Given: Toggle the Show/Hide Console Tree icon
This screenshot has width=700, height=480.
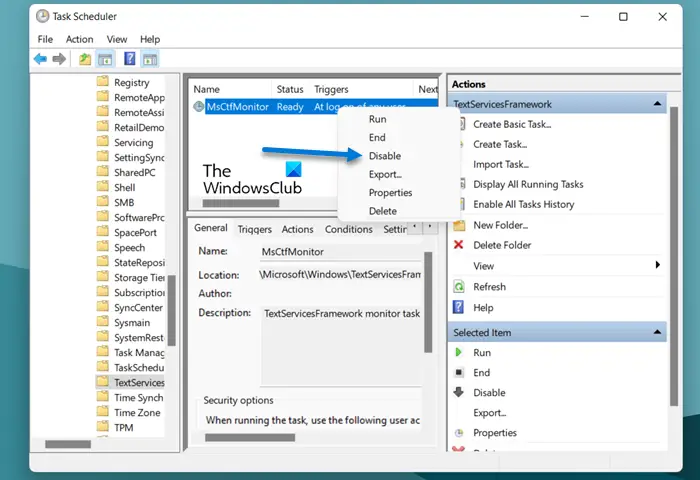Looking at the screenshot, I should 105,59.
